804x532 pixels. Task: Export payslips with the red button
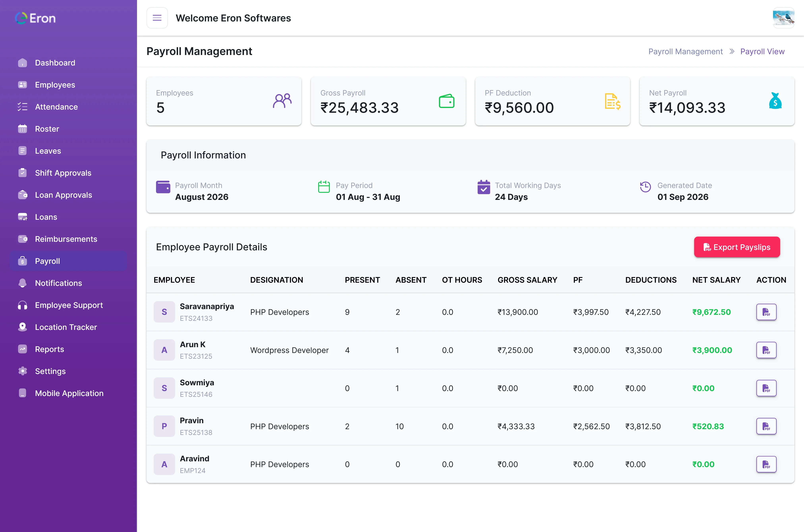(x=737, y=247)
